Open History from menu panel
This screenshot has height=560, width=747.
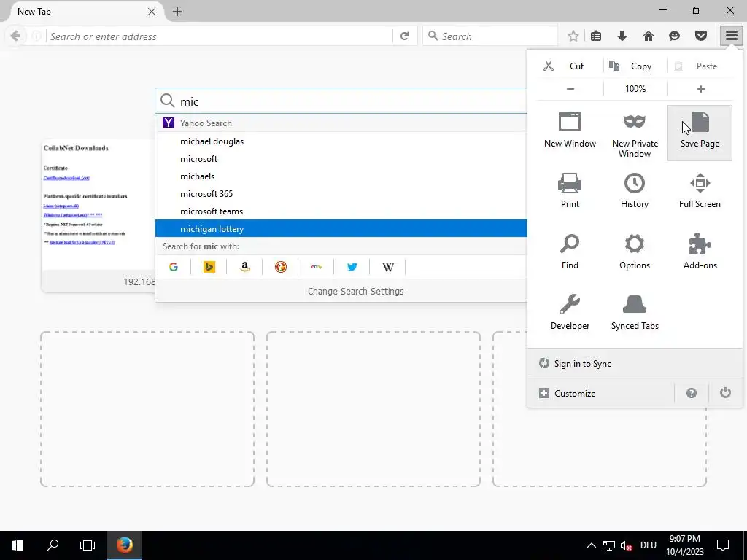[x=635, y=190]
